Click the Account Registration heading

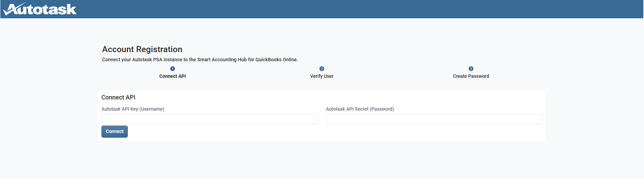pos(142,49)
